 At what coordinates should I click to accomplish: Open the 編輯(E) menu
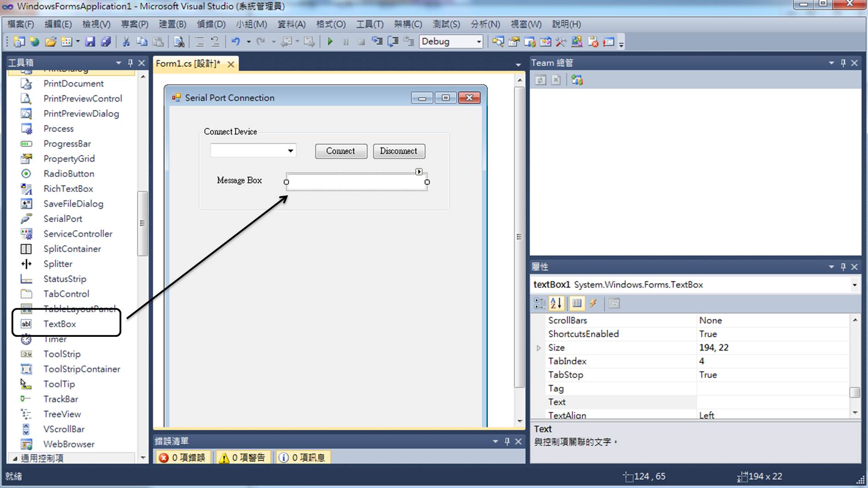[x=58, y=24]
